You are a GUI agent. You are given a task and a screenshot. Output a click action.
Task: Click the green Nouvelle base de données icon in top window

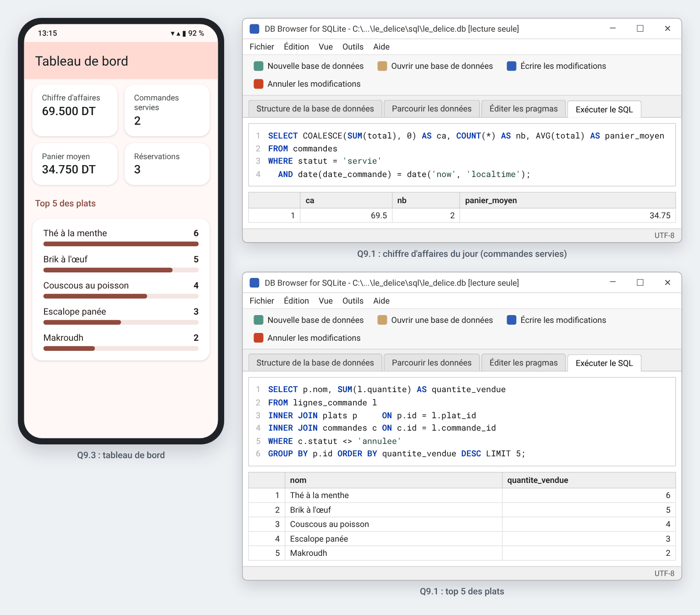tap(259, 66)
